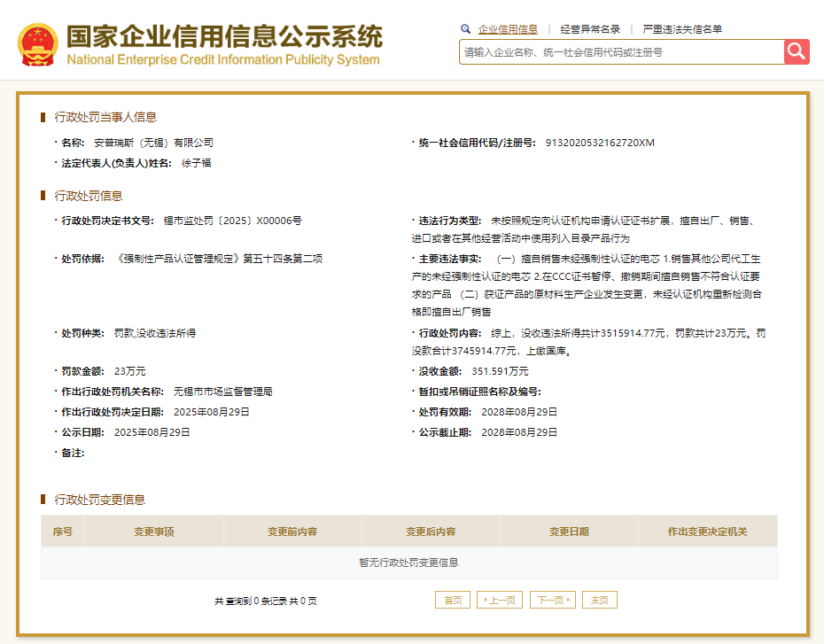Click the 暂扣或吊销证照名称及编号 label
The height and width of the screenshot is (644, 824).
[480, 392]
